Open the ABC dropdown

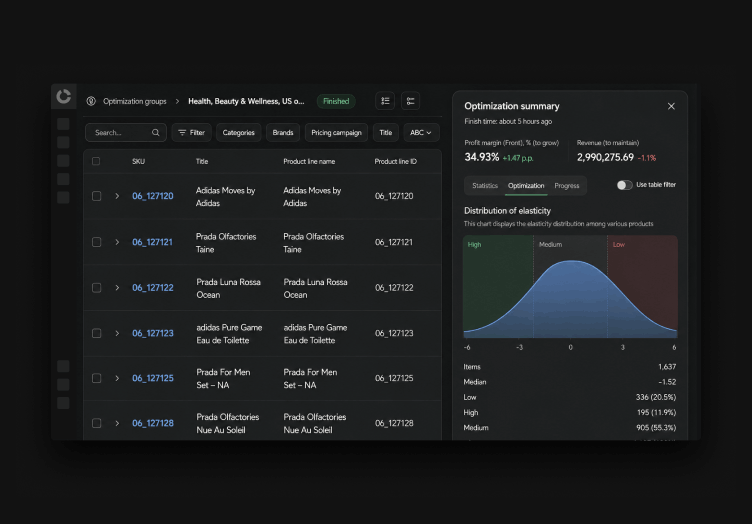(x=421, y=132)
